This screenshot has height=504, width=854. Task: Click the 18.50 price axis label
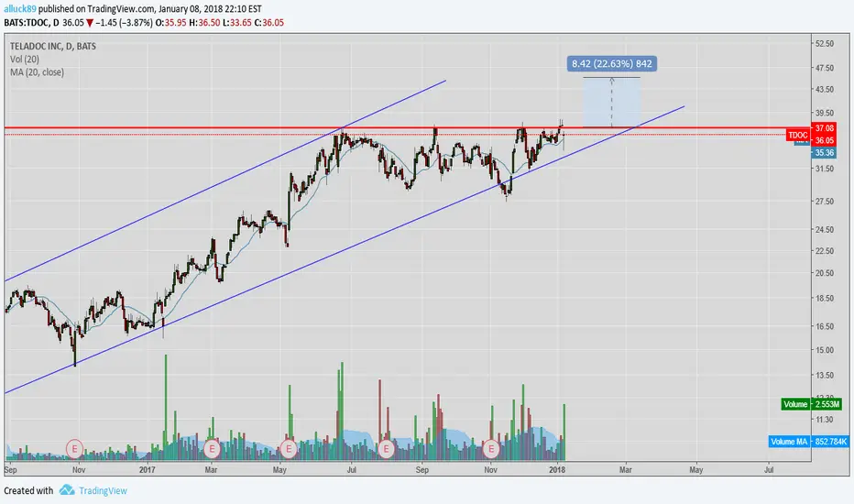click(824, 299)
